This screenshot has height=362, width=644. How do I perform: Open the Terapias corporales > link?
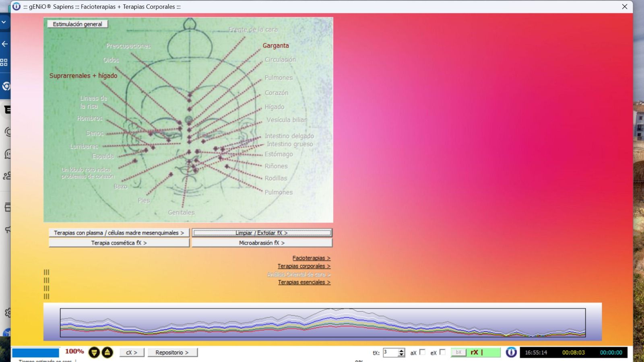click(x=304, y=266)
